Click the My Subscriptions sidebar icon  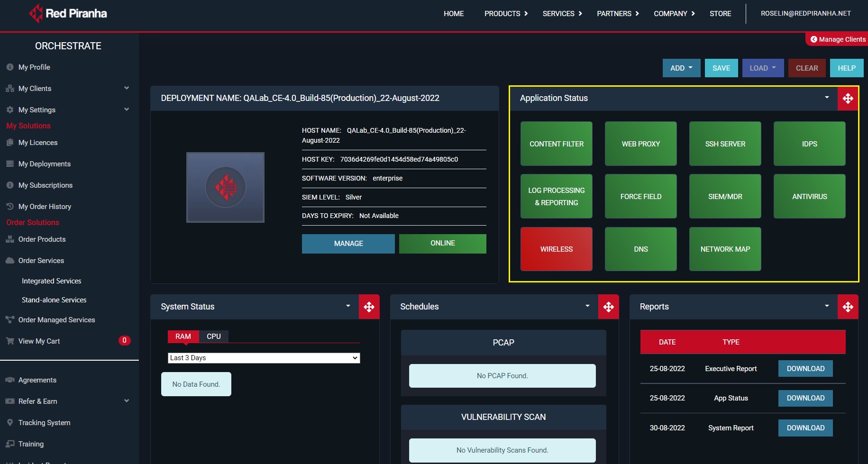[x=10, y=185]
